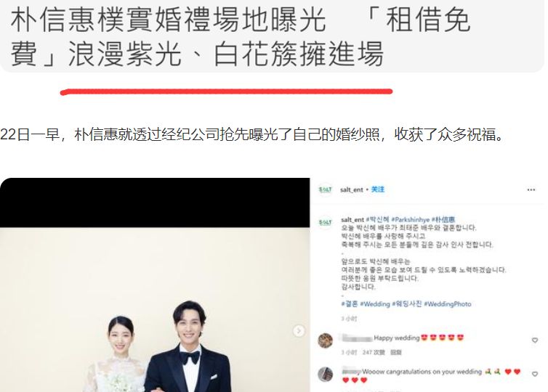Click the wedding couple photo
The height and width of the screenshot is (392, 548).
(x=155, y=309)
